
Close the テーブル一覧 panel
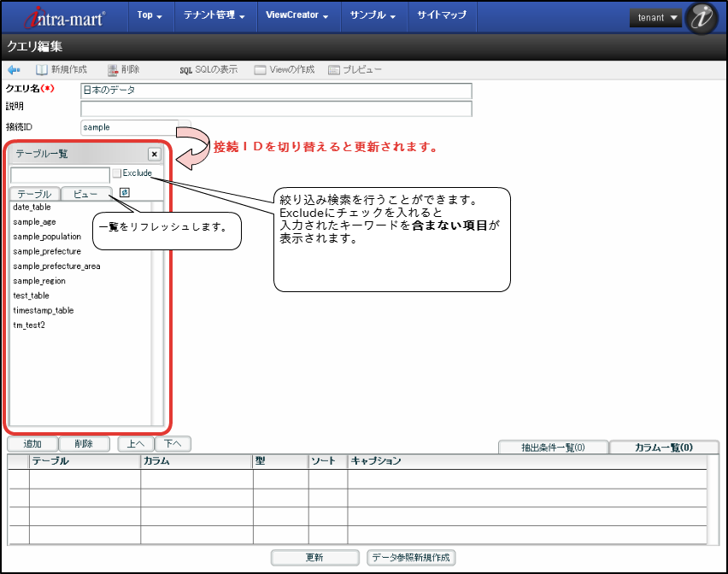point(154,154)
